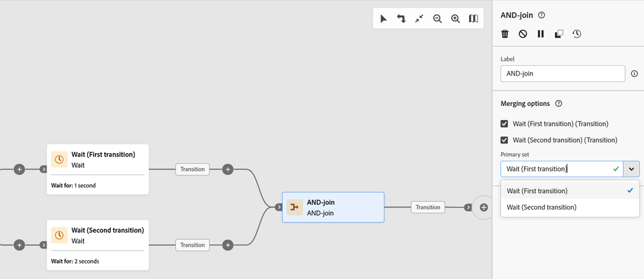Toggle the canvas overview map icon

(473, 19)
